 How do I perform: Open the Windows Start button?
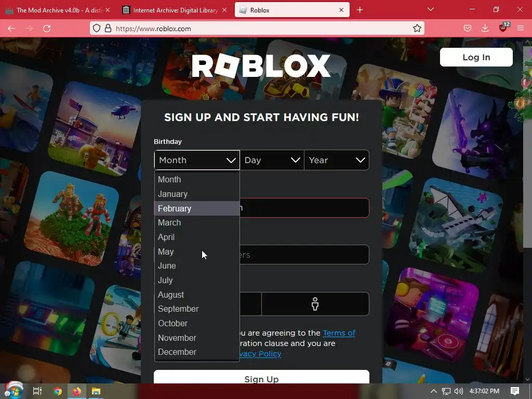[x=14, y=391]
